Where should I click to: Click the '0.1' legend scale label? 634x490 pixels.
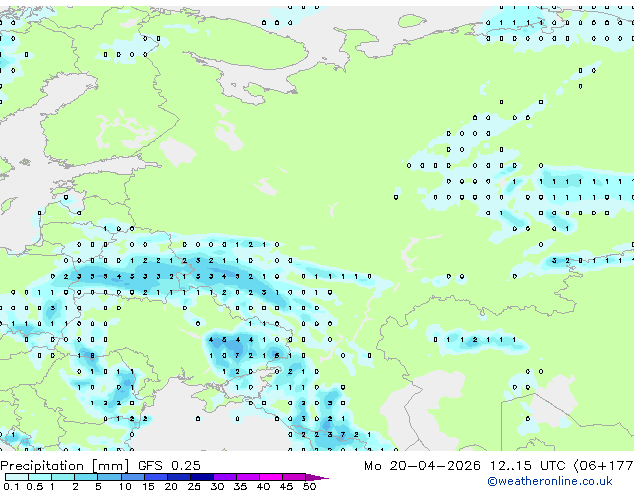coord(11,486)
